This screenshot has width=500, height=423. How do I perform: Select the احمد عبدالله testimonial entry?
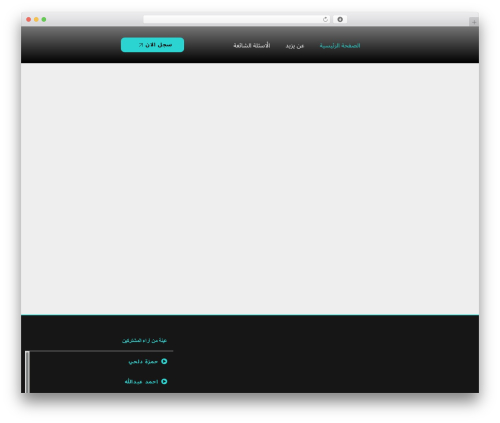click(x=146, y=382)
